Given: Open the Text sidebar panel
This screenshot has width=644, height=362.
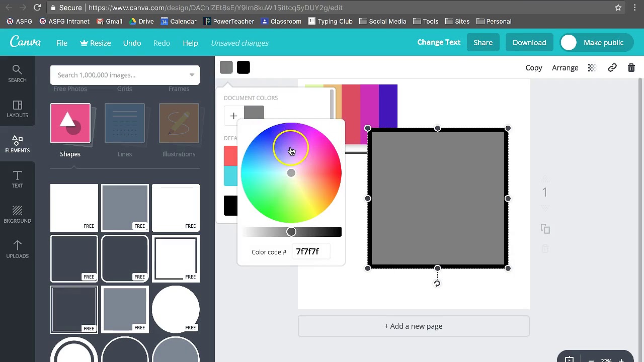Looking at the screenshot, I should pos(17,179).
